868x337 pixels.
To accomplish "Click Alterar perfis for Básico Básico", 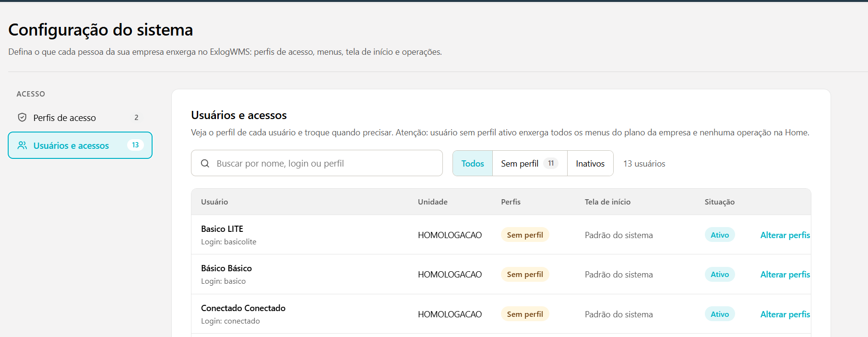I will pos(785,275).
